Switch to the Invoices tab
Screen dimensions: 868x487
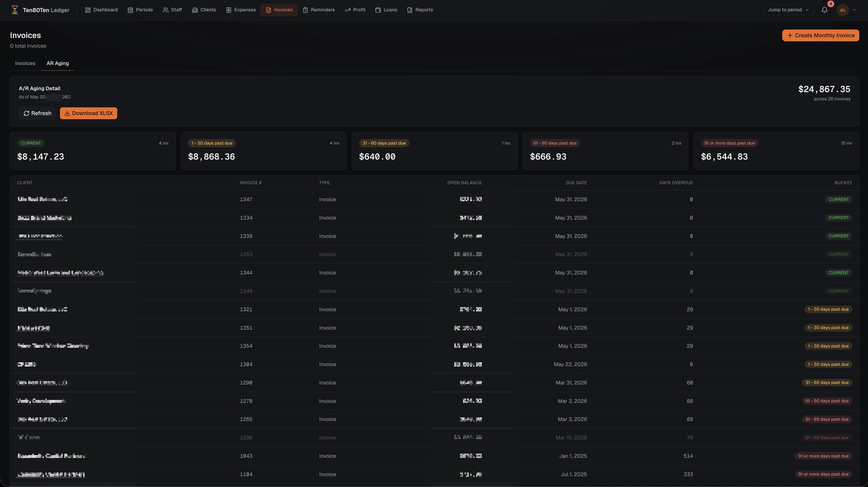click(x=25, y=63)
